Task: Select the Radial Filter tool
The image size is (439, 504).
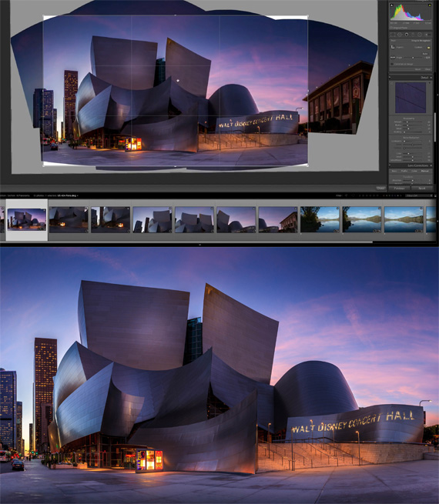Action: [420, 35]
